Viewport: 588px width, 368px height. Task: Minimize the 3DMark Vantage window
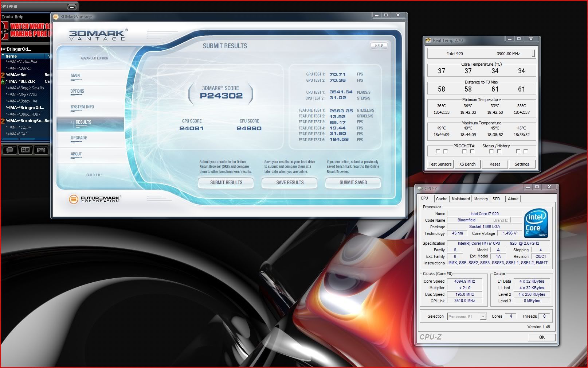click(376, 15)
